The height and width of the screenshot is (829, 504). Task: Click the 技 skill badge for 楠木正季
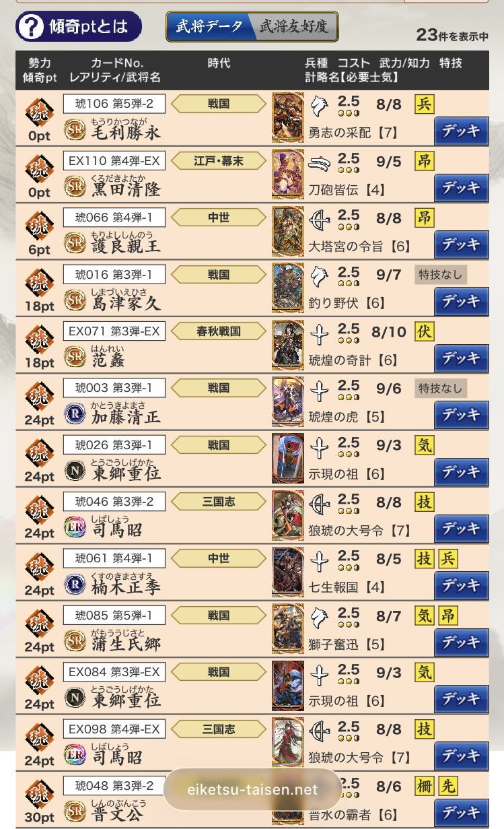(425, 558)
